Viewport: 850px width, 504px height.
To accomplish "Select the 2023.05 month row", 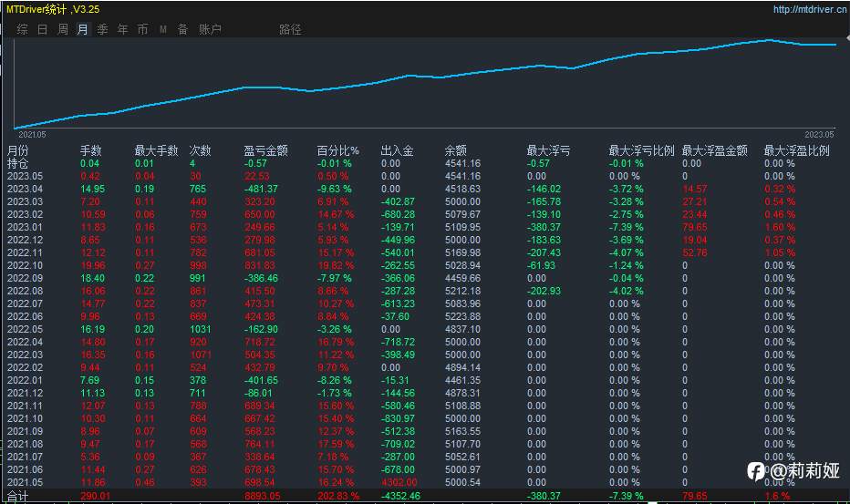I will 425,176.
